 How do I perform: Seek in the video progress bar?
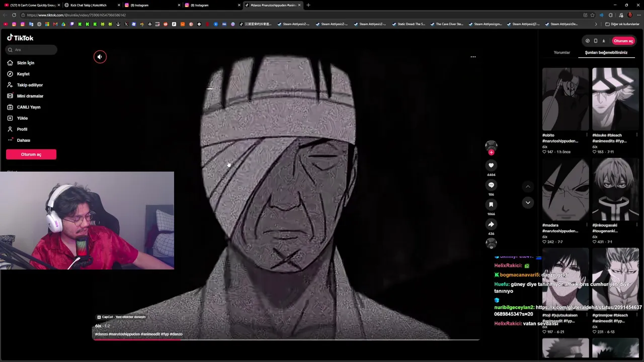coord(286,340)
